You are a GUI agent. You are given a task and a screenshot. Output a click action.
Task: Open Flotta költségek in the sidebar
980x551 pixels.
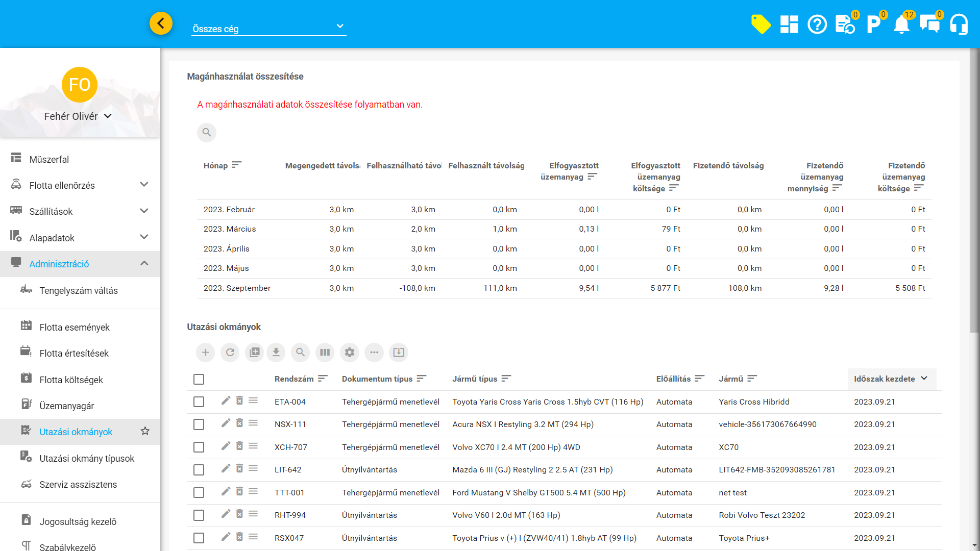(x=71, y=380)
